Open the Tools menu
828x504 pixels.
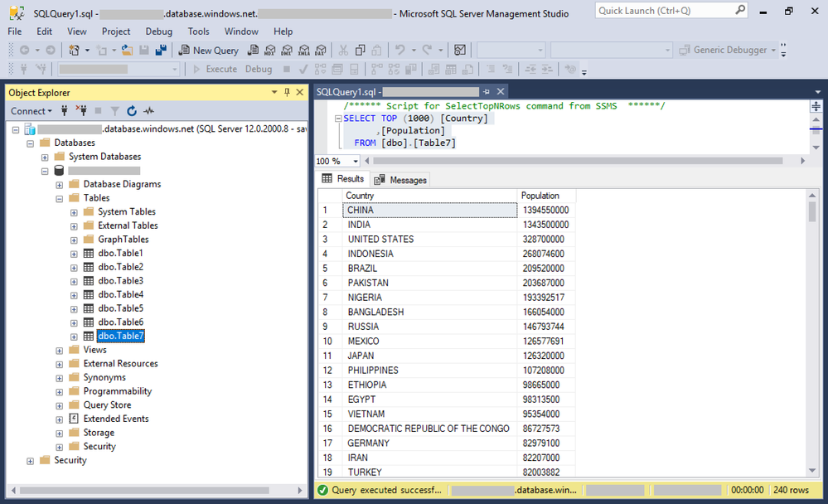coord(198,31)
